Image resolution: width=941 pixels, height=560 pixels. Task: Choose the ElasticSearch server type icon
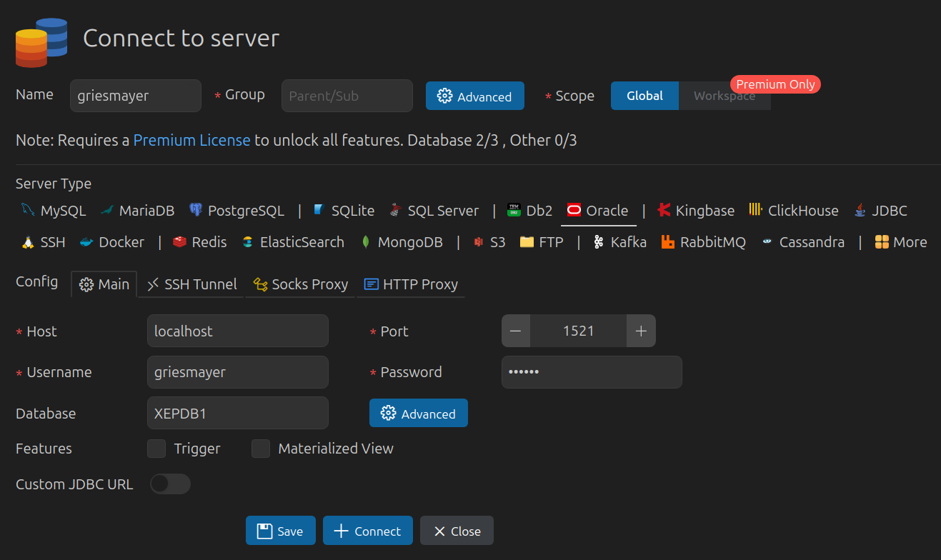(248, 242)
